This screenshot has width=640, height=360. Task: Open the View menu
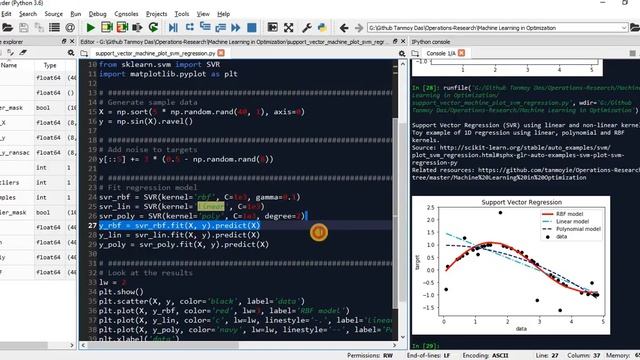coord(203,14)
